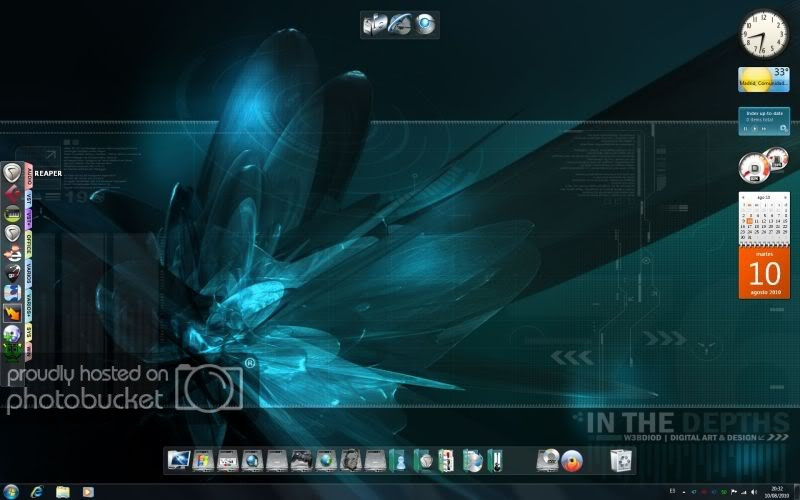This screenshot has height=500, width=800.
Task: Click the Internet Explorer icon in top dock
Action: point(400,24)
